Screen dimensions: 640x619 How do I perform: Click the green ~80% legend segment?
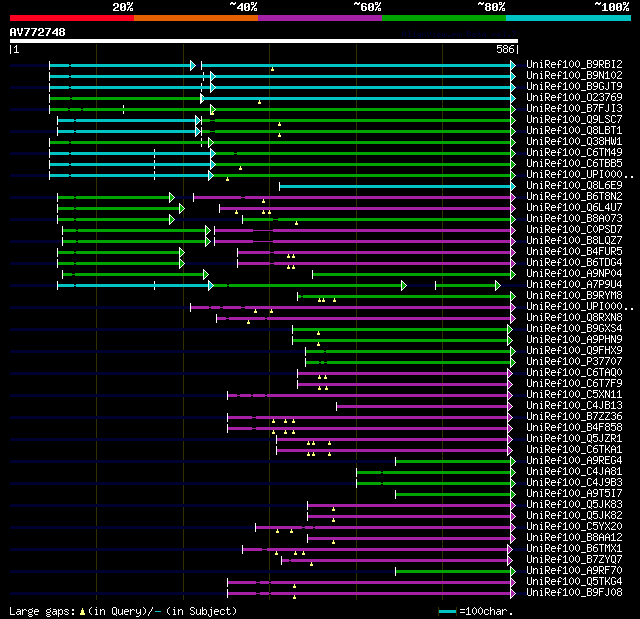(x=444, y=18)
